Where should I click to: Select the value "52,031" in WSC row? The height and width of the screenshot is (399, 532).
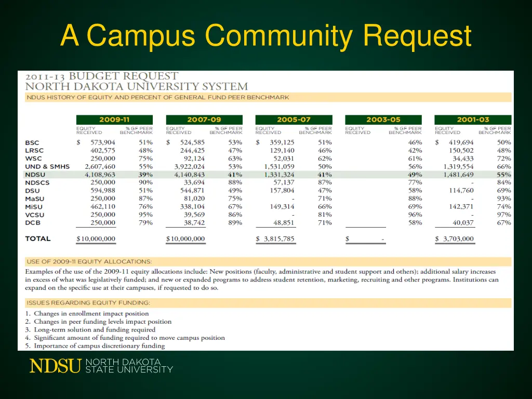(x=284, y=158)
